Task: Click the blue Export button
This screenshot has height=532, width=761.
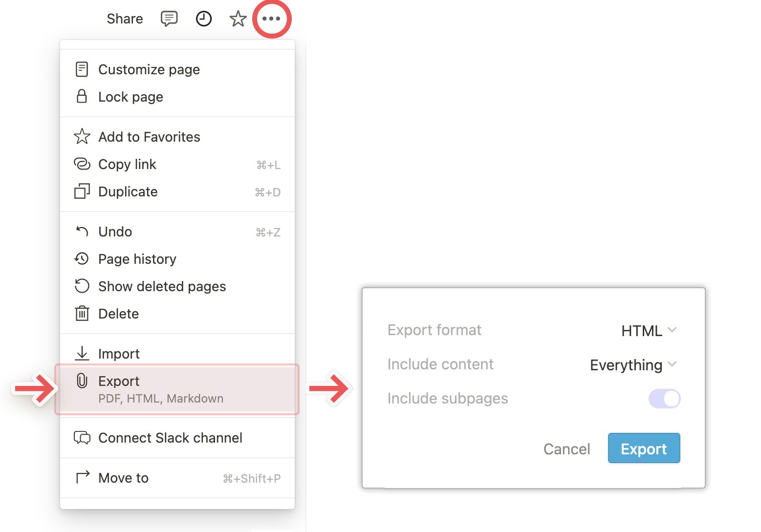Action: (x=644, y=448)
